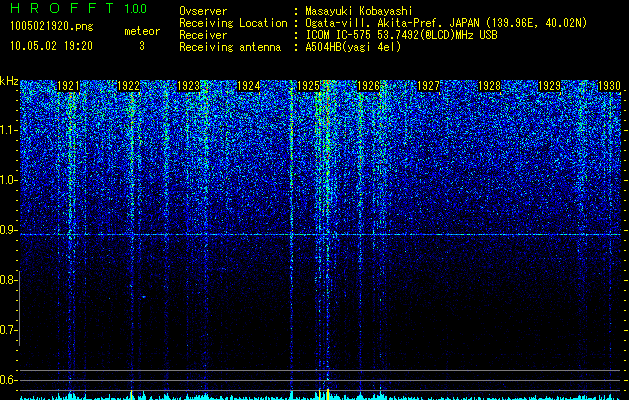This screenshot has height=400, width=629.
Task: Click the Receiving Location label
Action: [x=233, y=24]
